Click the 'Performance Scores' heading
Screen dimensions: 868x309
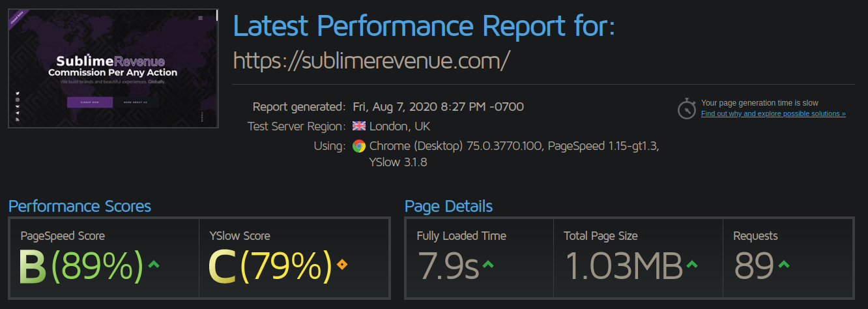point(80,207)
